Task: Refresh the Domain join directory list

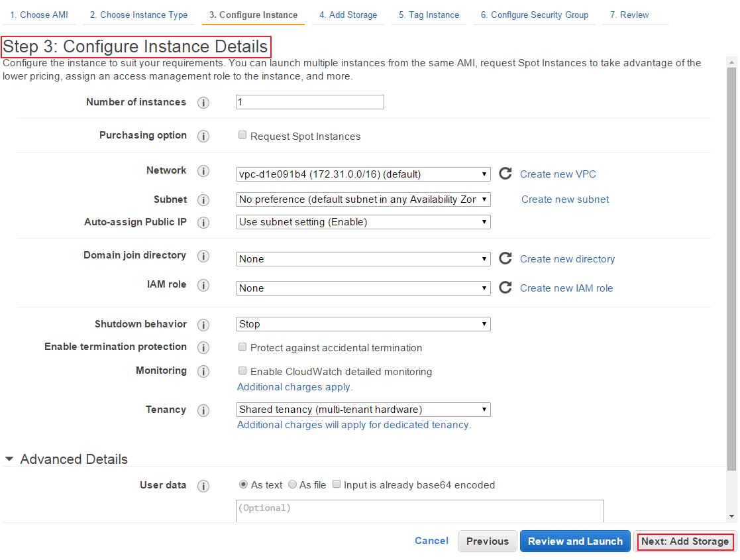Action: 505,258
